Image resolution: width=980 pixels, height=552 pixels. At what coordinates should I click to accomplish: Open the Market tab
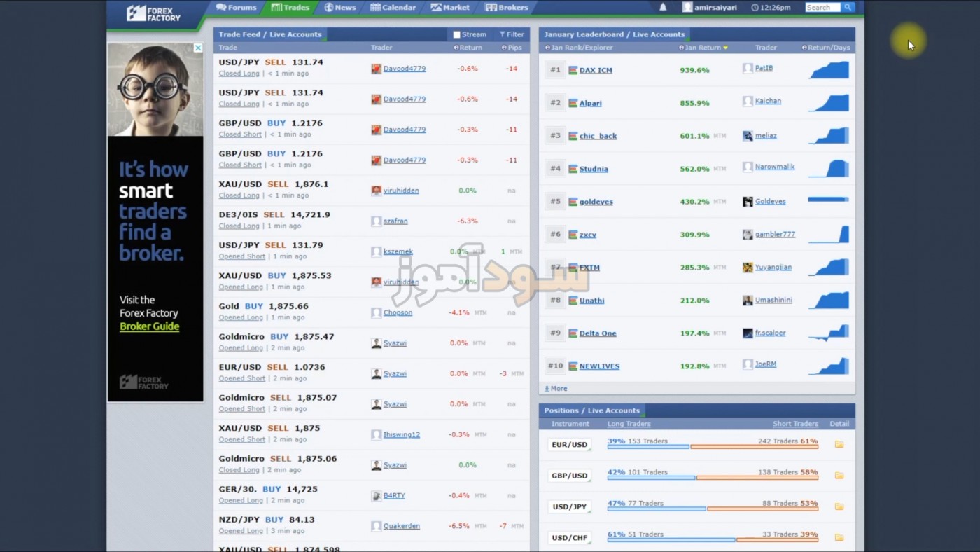click(451, 8)
